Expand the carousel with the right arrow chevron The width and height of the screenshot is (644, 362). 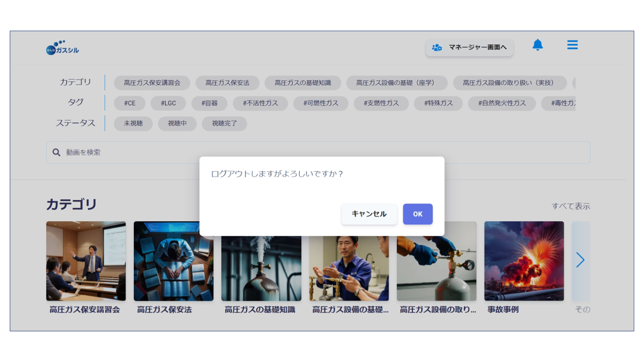[581, 260]
